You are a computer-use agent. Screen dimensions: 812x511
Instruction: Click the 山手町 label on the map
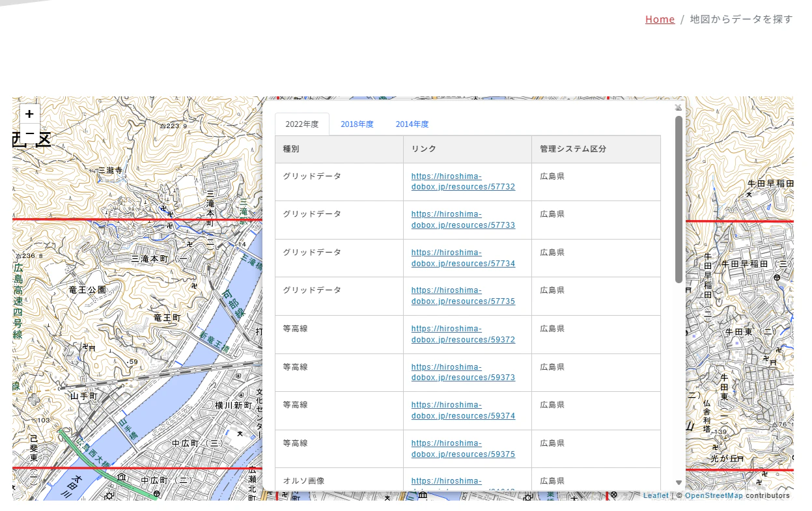coord(83,396)
